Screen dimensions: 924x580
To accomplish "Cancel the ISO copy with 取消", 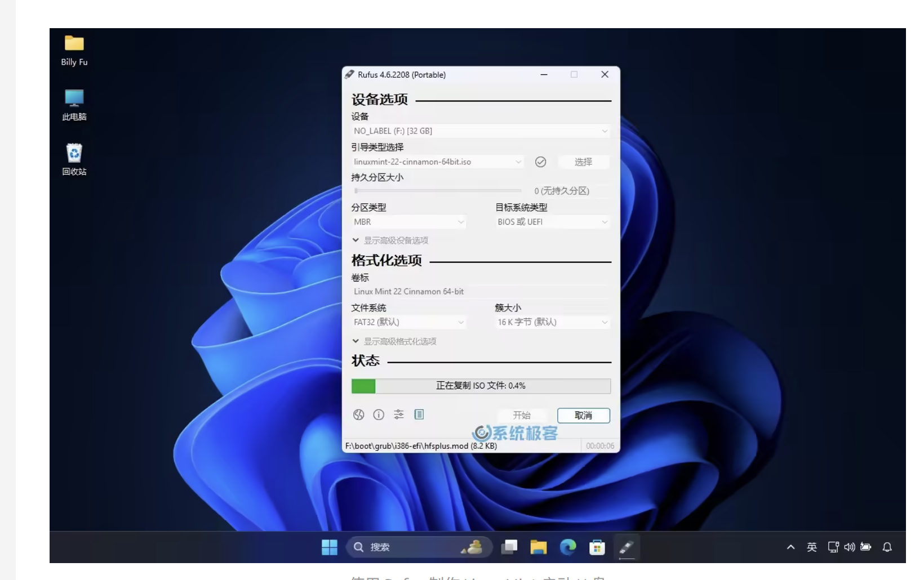I will [x=584, y=416].
